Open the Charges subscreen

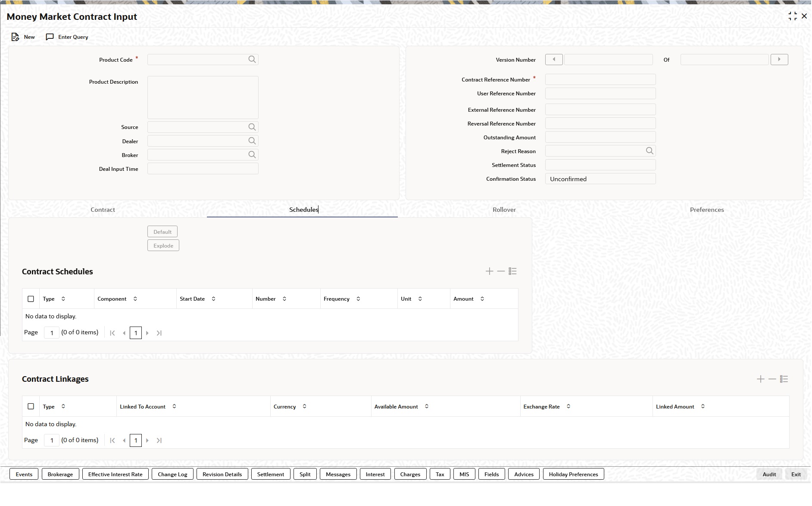click(410, 474)
